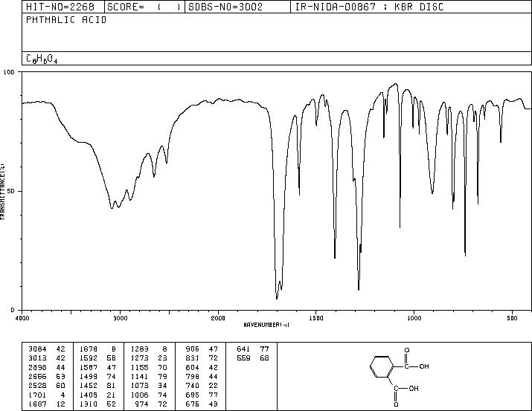The image size is (532, 411).
Task: Select peak table entry 559
Action: (243, 358)
